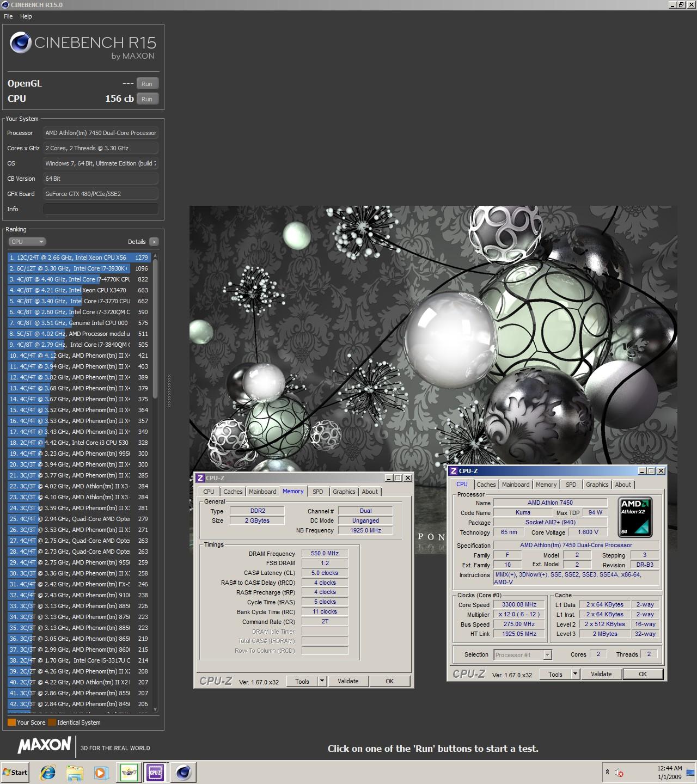Open Graphics tab in right CPU-Z window
Image resolution: width=697 pixels, height=784 pixels.
597,485
